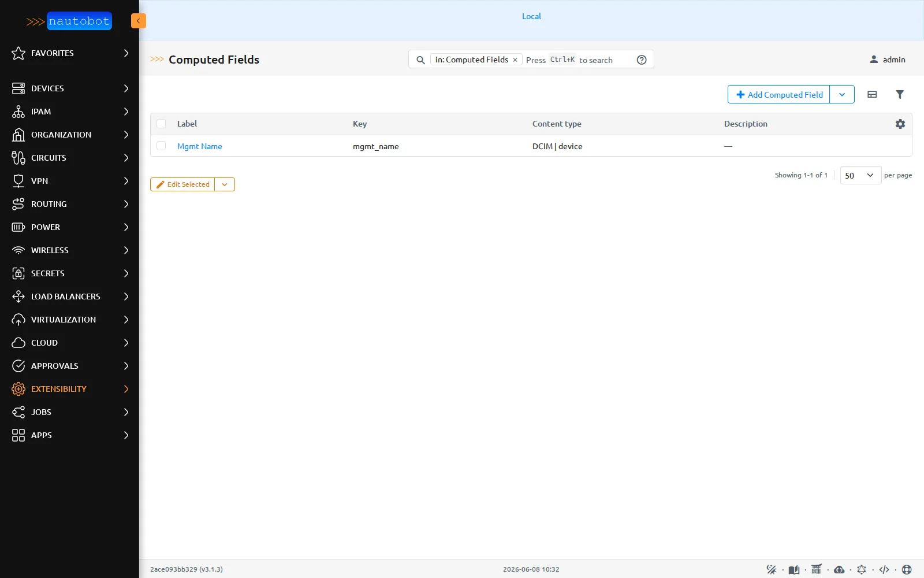The width and height of the screenshot is (924, 578).
Task: Click the Local banner link
Action: [531, 16]
